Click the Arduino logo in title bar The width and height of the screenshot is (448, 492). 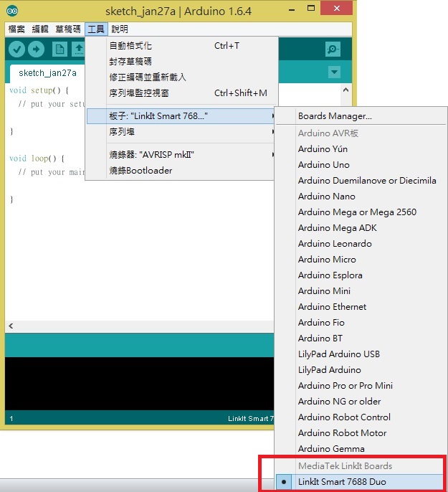point(12,11)
